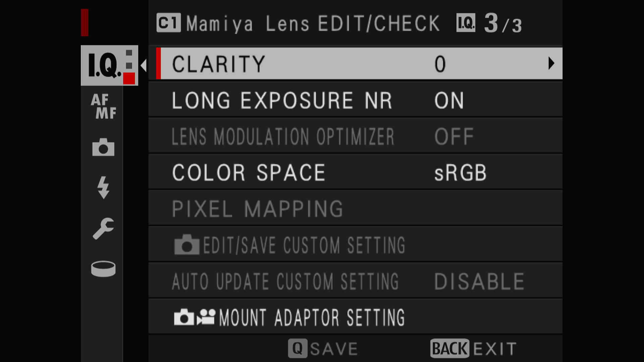Select the PIXEL MAPPING menu item
The height and width of the screenshot is (362, 644).
[x=356, y=208]
